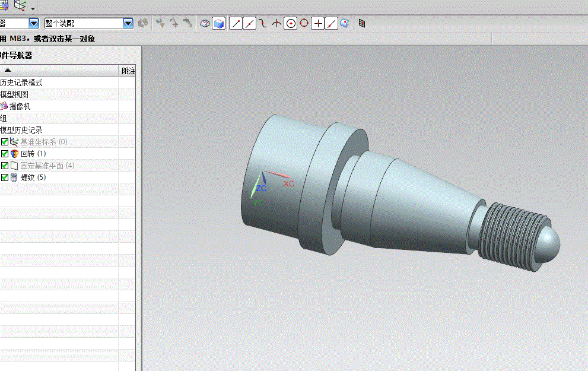Open the 整个装配 selection scope dropdown
Screen dimensions: 588x371
coord(128,23)
